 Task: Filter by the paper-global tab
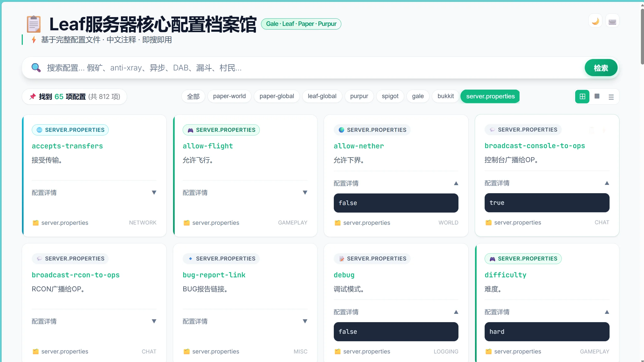click(277, 96)
